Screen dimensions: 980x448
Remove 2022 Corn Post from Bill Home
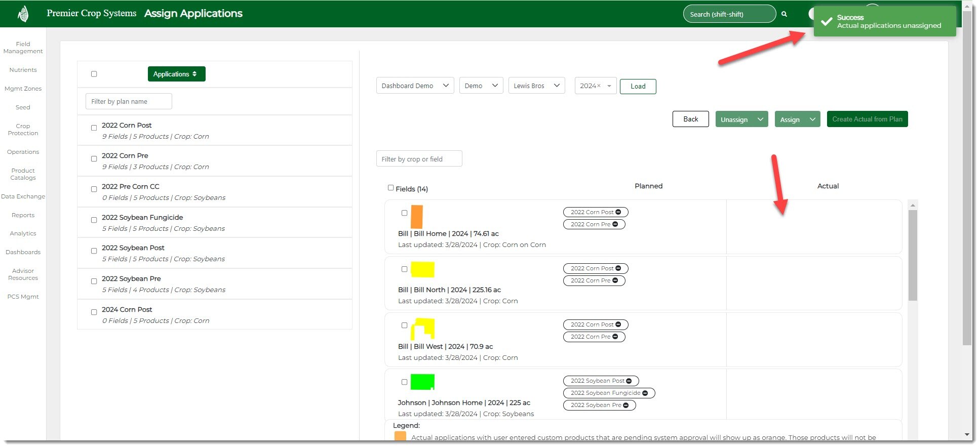coord(618,212)
